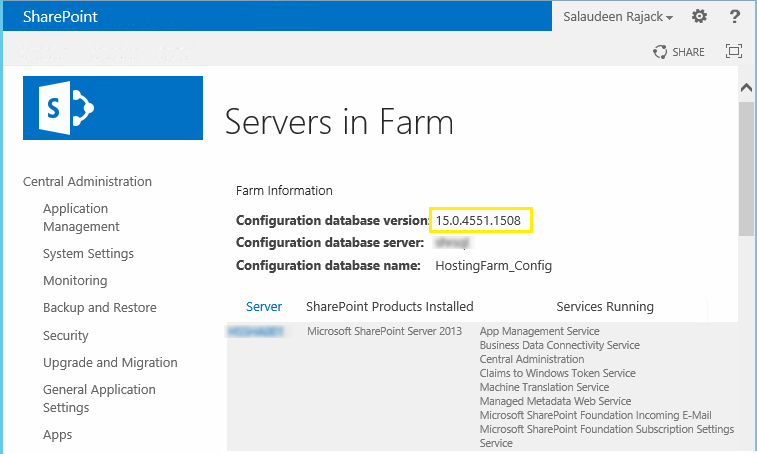
Task: Click the blurred database server value
Action: coord(452,242)
